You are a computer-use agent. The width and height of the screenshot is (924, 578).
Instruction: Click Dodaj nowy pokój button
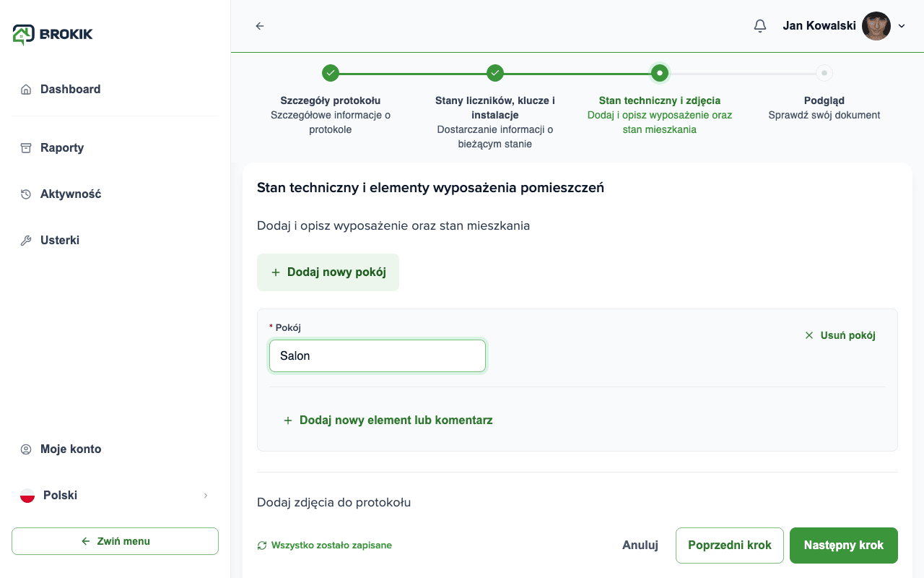click(328, 272)
